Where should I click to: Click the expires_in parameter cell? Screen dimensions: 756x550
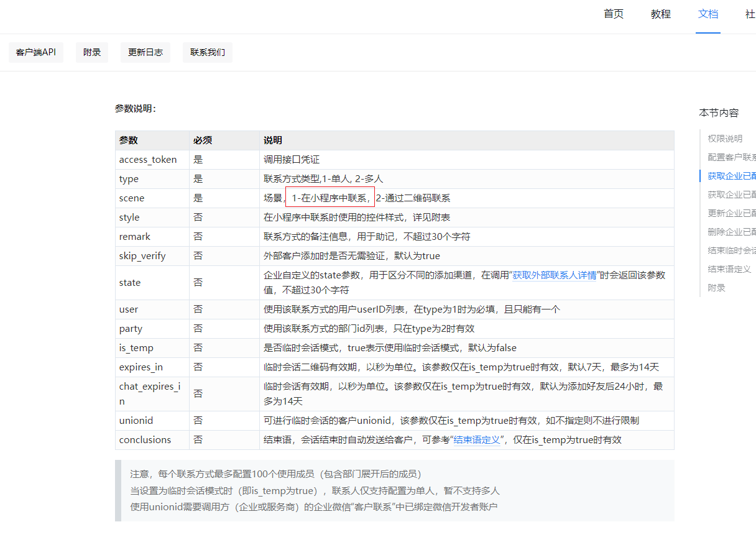[152, 367]
